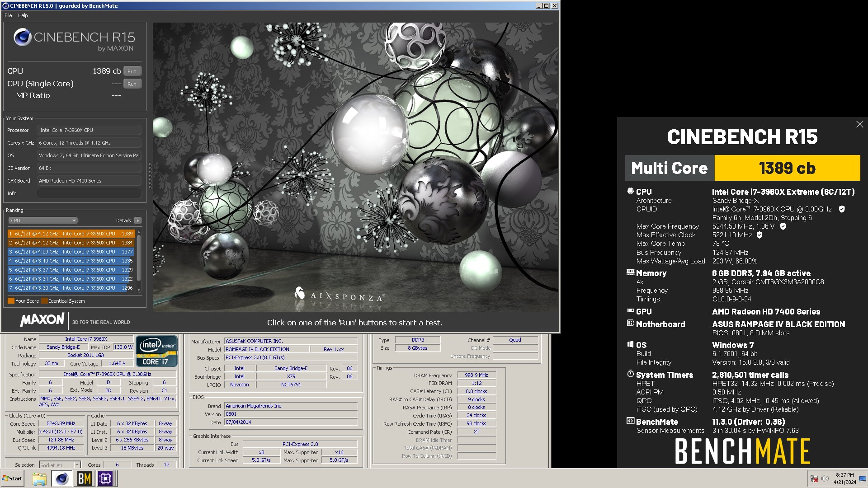868x488 pixels.
Task: Click the Show Desktop icon in tray
Action: (x=863, y=479)
